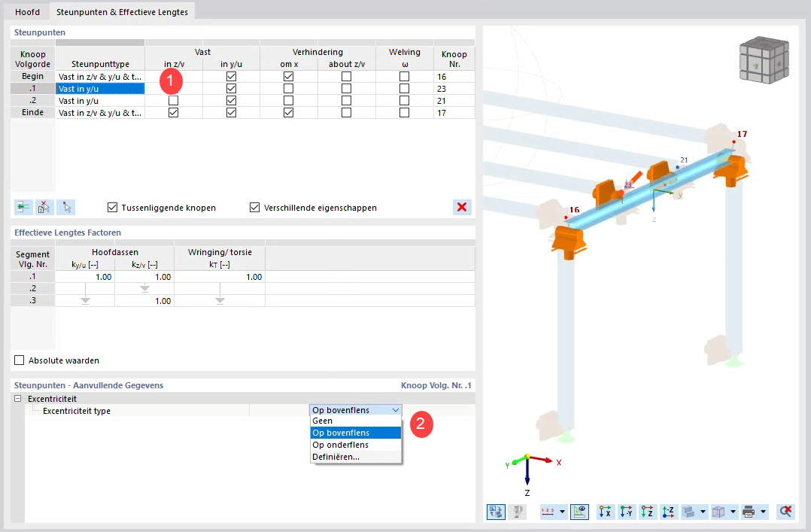This screenshot has width=811, height=532.
Task: Click the red X delete supports button
Action: (x=462, y=207)
